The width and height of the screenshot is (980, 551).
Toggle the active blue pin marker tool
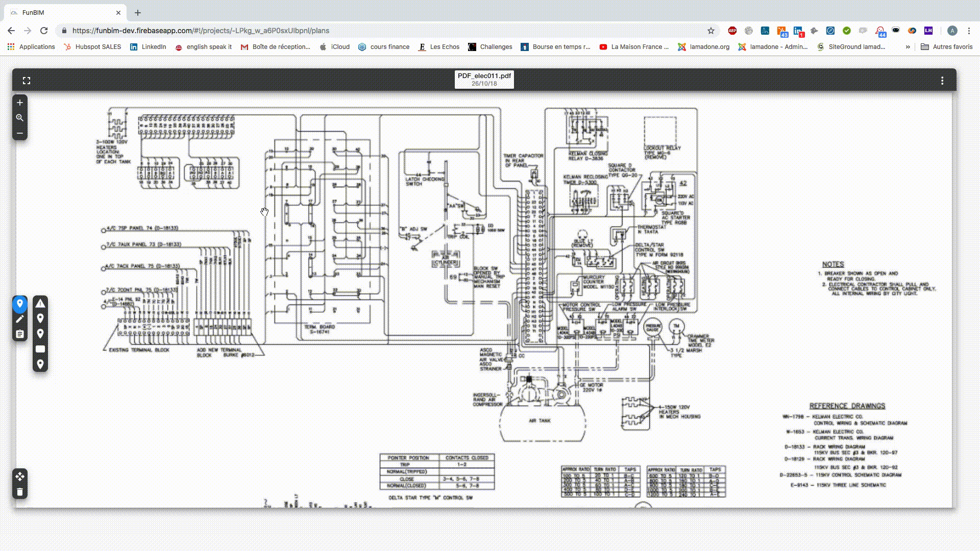pyautogui.click(x=20, y=304)
